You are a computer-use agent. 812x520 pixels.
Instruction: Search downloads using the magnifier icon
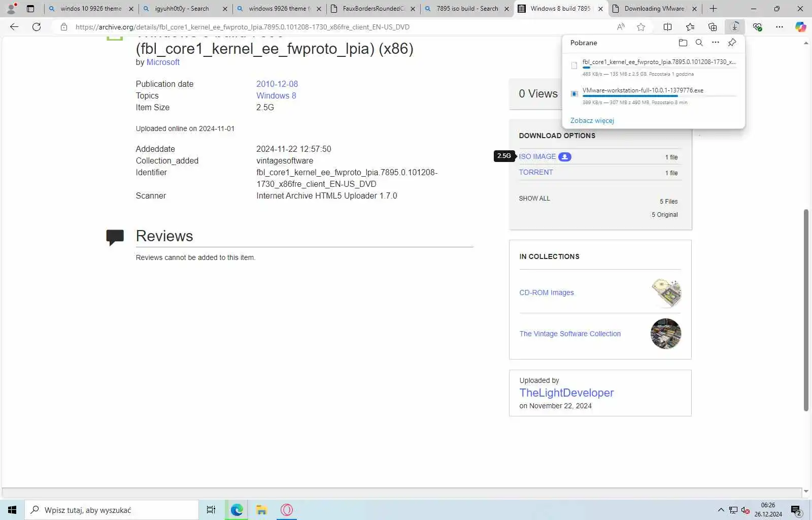click(x=699, y=43)
